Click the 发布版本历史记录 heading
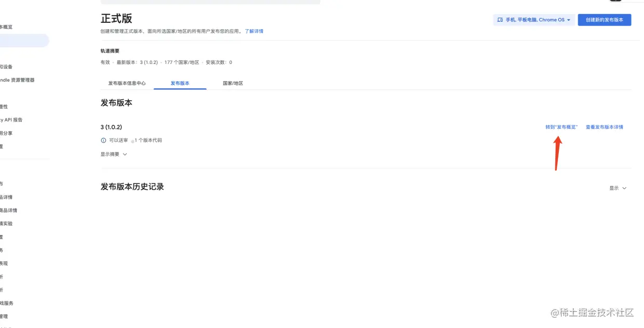Image resolution: width=644 pixels, height=328 pixels. coord(132,187)
